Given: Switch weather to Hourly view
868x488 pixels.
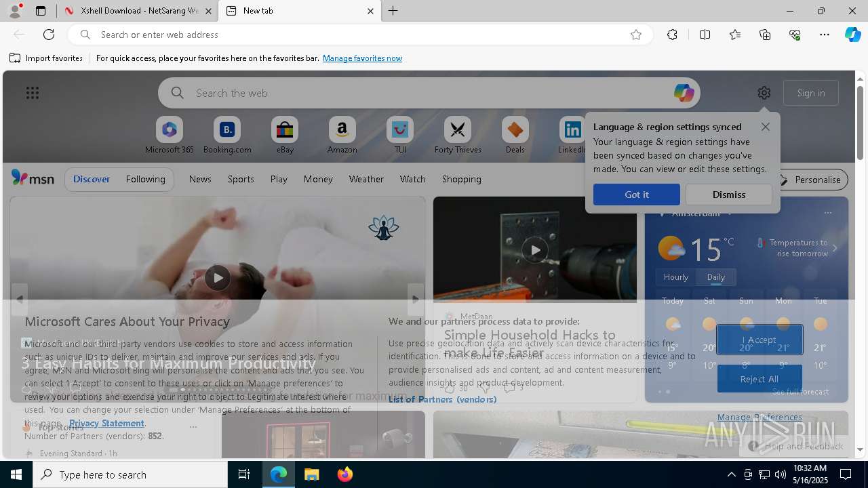Looking at the screenshot, I should tap(676, 277).
